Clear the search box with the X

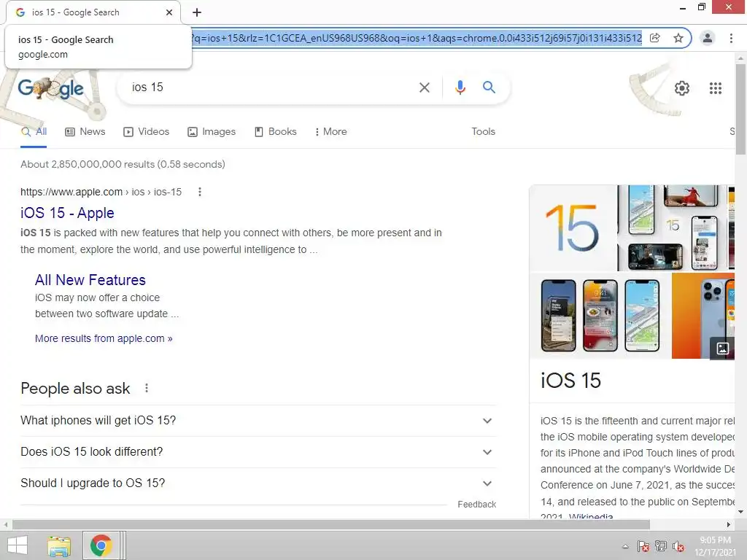pyautogui.click(x=424, y=87)
